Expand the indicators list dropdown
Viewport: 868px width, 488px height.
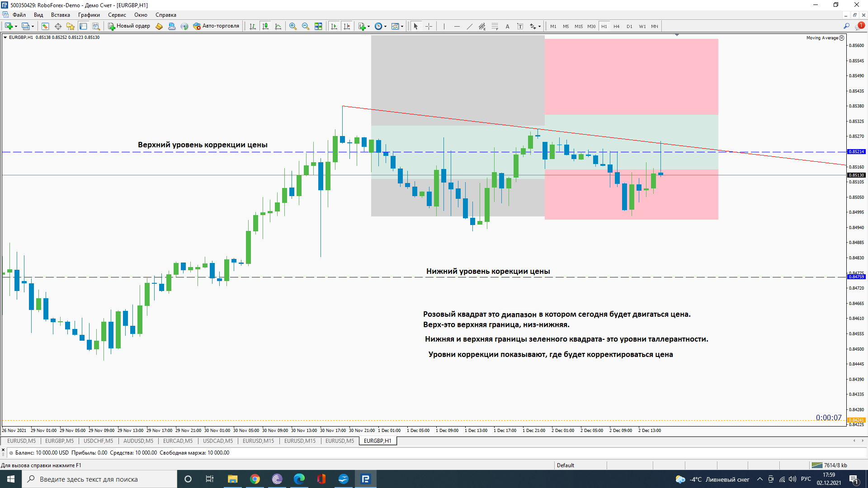pos(368,27)
